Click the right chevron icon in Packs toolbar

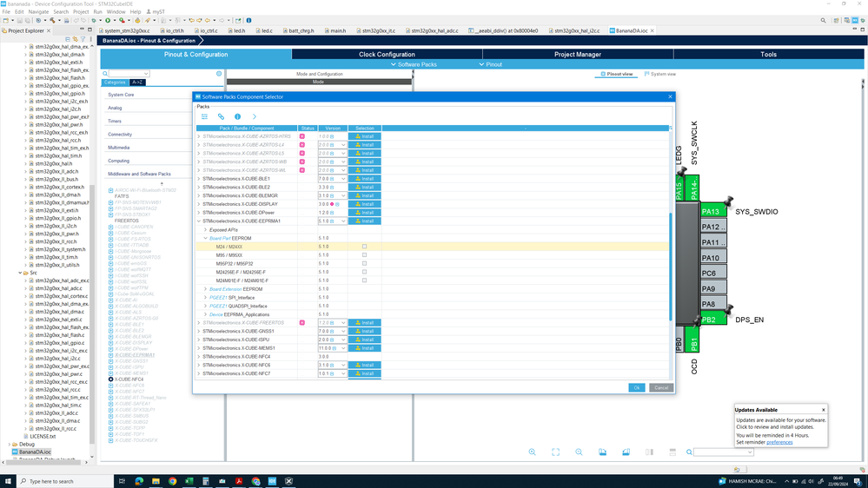pyautogui.click(x=254, y=116)
